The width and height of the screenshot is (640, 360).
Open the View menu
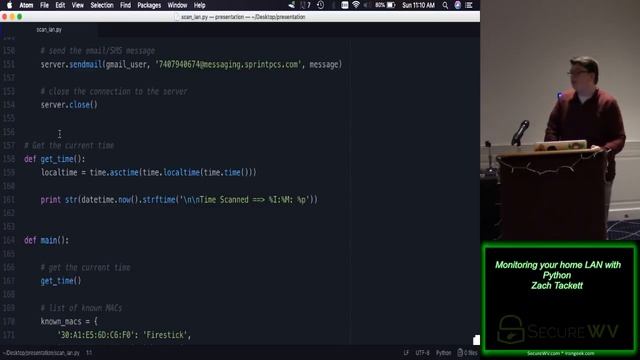pos(78,5)
